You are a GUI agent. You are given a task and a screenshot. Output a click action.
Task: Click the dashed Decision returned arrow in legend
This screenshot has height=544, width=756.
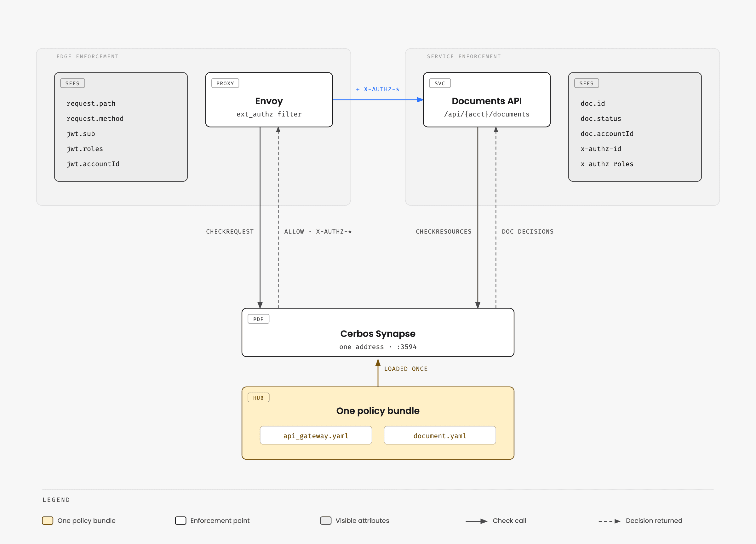(x=609, y=521)
